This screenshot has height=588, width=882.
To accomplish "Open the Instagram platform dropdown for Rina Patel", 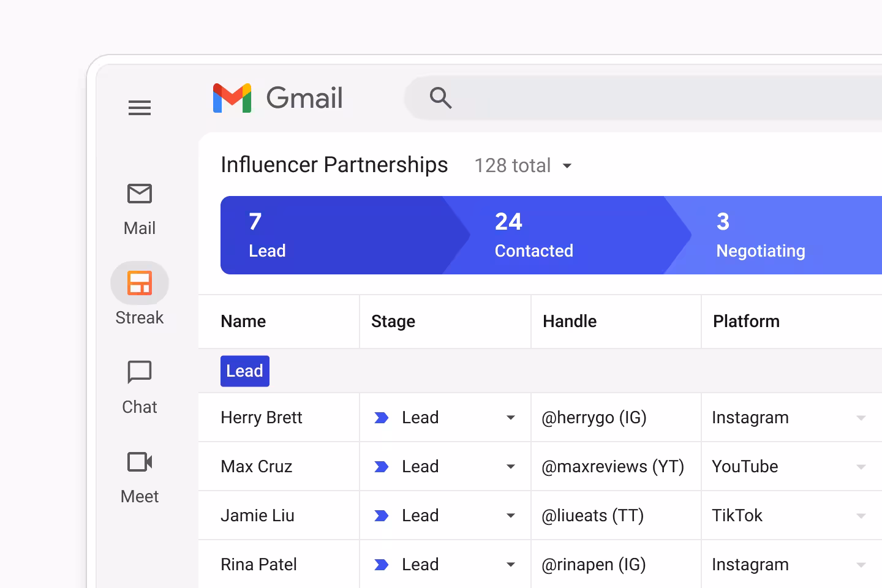I will 861,565.
